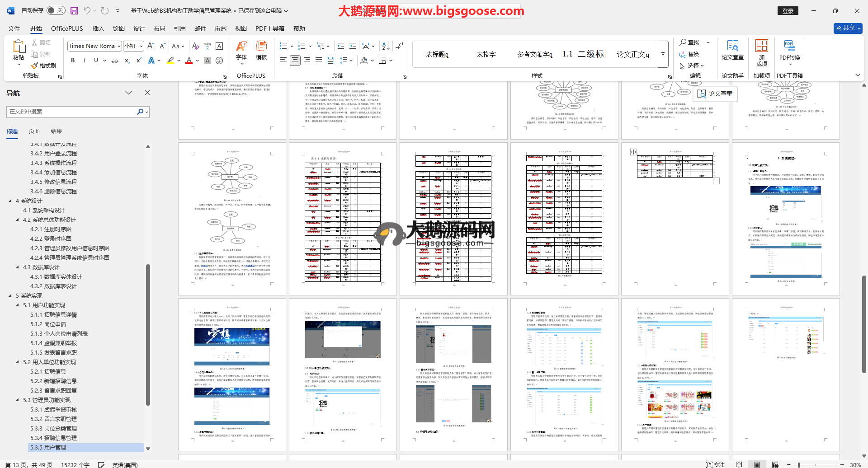Click the PDF转换 convert icon
868x468 pixels.
point(789,50)
